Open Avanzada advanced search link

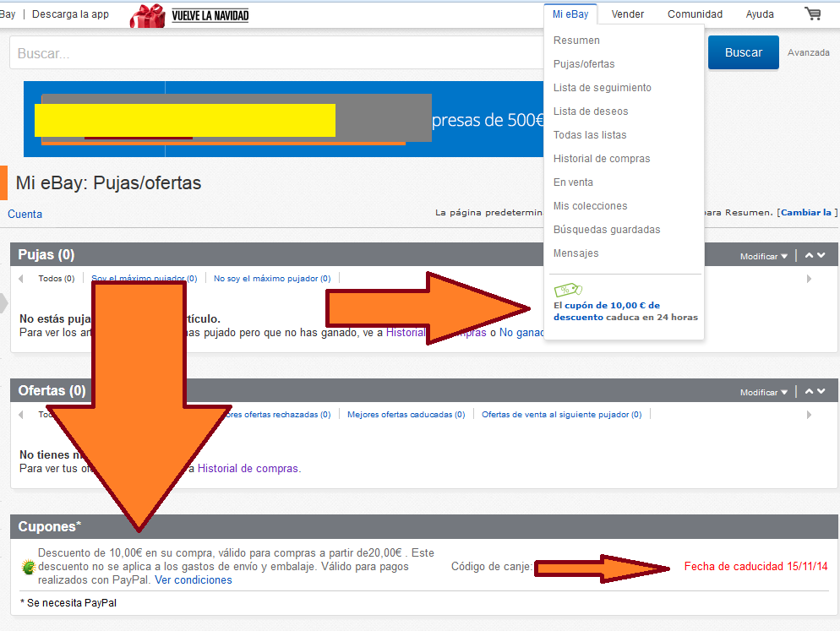tap(809, 52)
